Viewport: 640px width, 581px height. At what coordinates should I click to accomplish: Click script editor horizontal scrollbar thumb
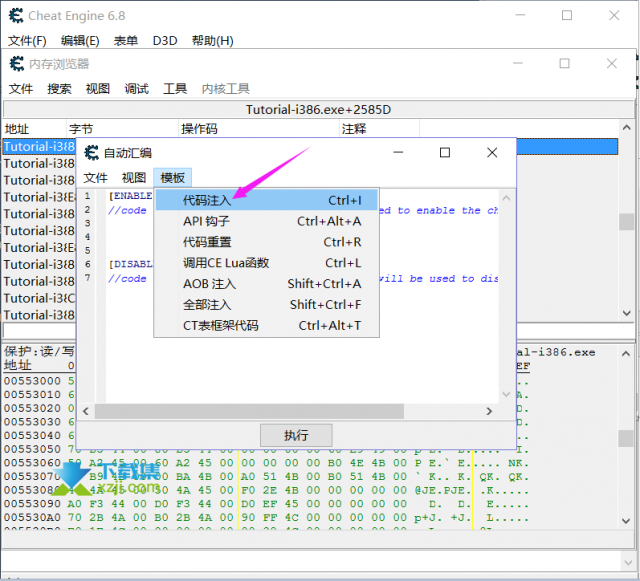point(249,412)
